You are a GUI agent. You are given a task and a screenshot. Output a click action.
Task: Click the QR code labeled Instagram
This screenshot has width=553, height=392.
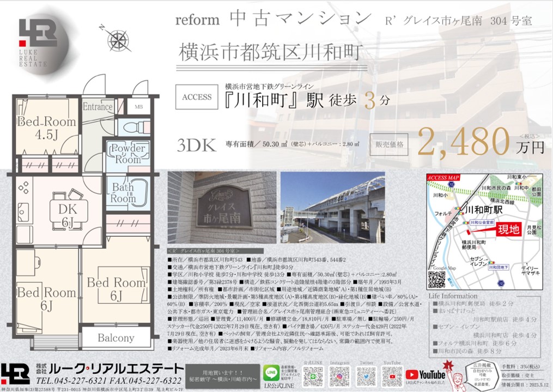point(339,375)
